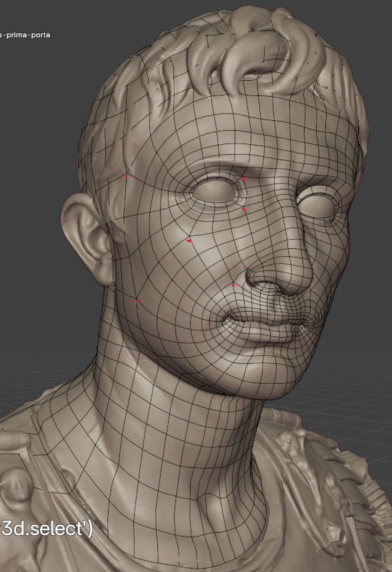Select the red vertex on the temple
Viewport: 392px width, 572px height.
click(x=126, y=176)
